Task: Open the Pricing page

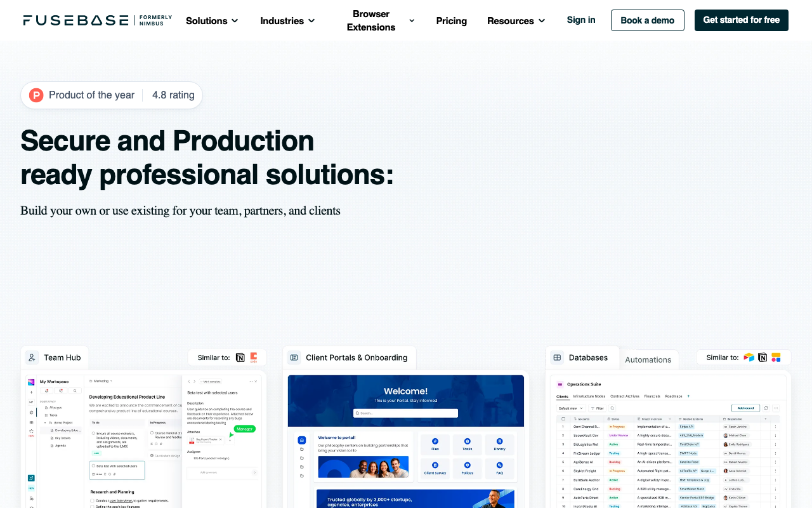Action: tap(452, 20)
